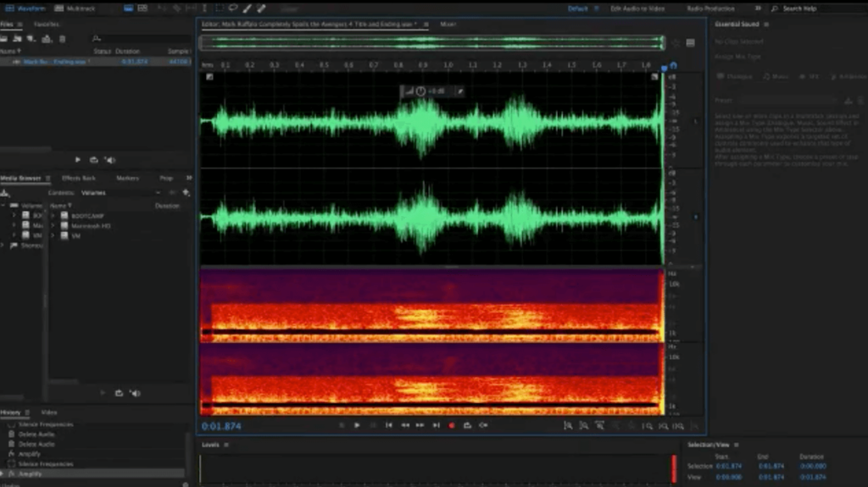The image size is (868, 487).
Task: Select the Time Selection tool
Action: pos(205,8)
